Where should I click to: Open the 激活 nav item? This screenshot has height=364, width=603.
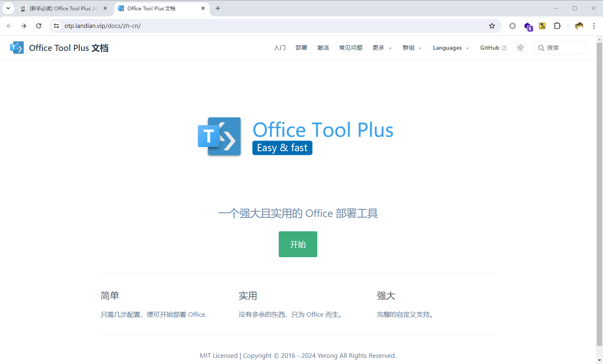pyautogui.click(x=323, y=48)
